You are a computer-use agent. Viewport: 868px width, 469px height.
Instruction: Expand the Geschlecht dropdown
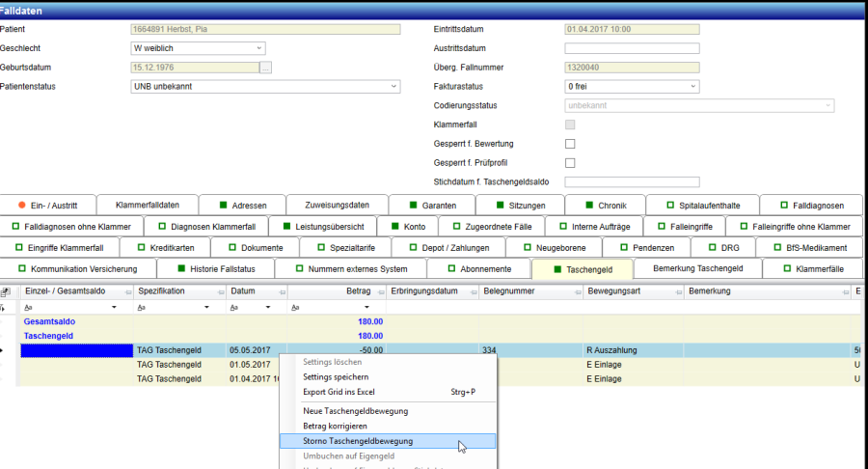coord(259,48)
